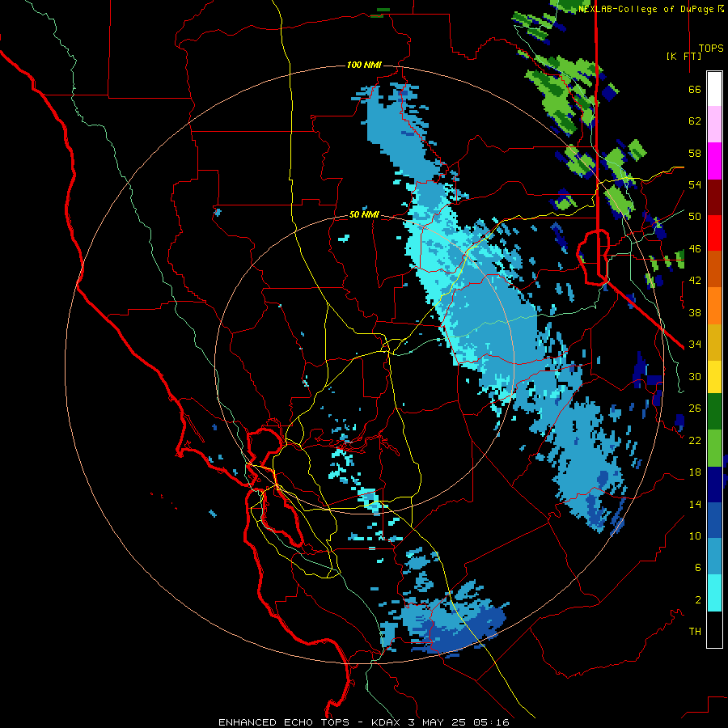
Task: Choose the yellow legend swatch
Action: (714, 376)
